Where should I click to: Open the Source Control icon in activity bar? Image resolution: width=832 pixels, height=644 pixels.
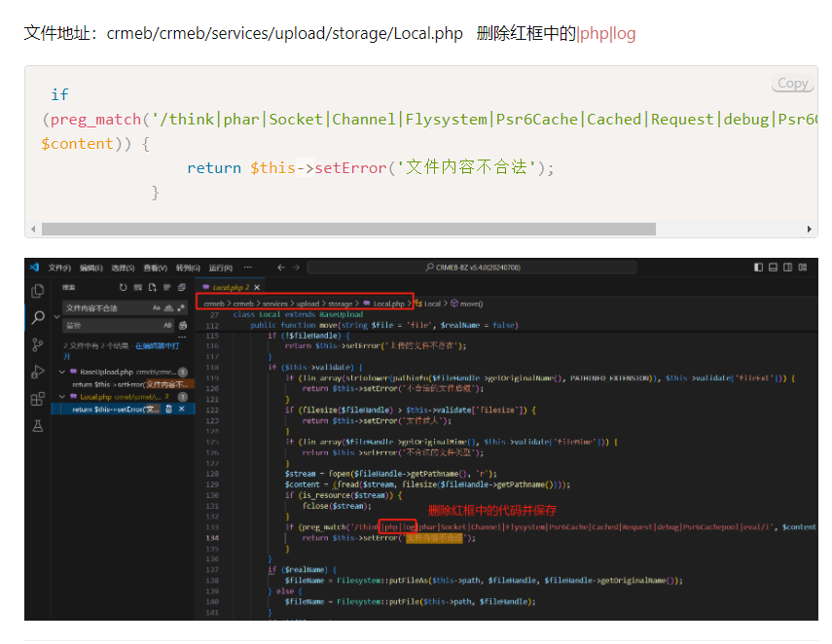(38, 345)
